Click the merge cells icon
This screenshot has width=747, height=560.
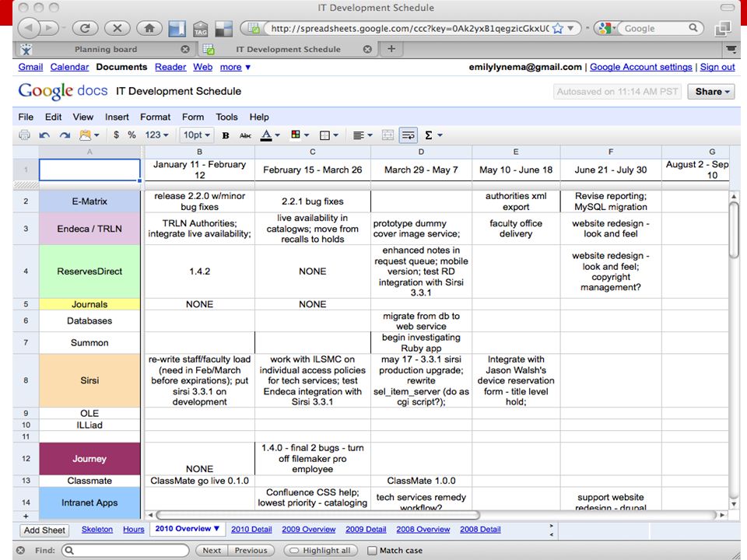click(x=388, y=135)
